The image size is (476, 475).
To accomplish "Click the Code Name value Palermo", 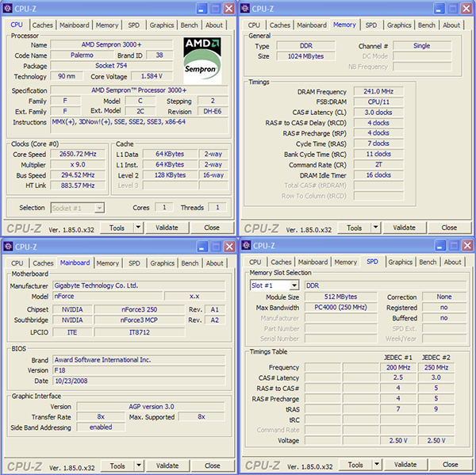I will point(82,56).
